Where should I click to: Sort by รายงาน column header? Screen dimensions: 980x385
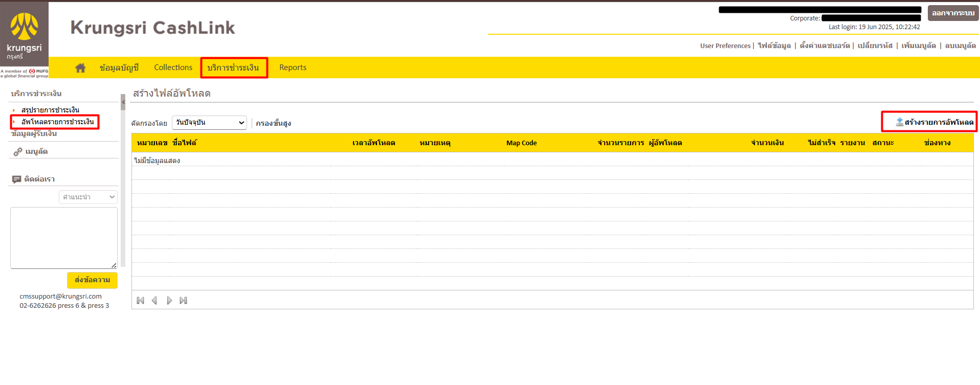coord(853,143)
